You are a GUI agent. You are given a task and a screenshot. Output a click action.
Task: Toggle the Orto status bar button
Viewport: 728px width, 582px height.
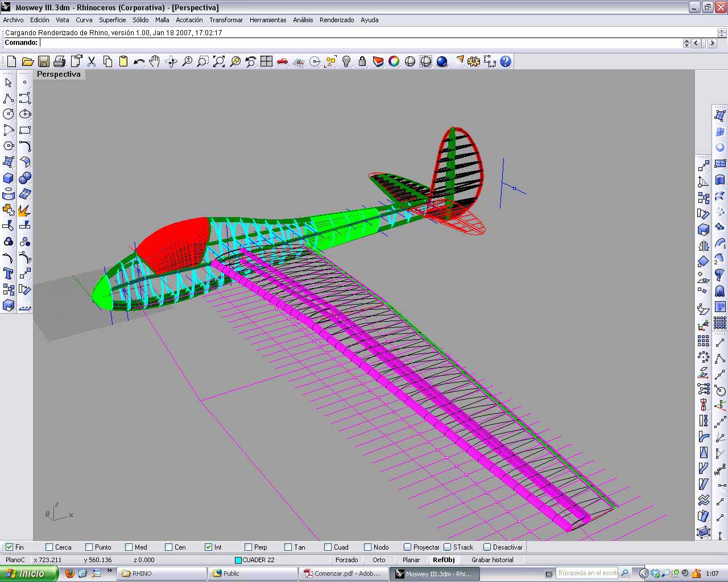(379, 560)
